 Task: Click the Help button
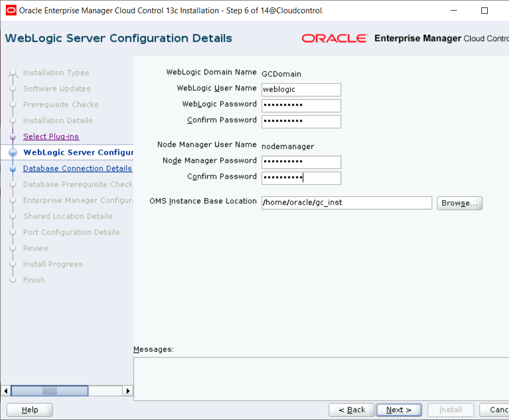click(30, 410)
